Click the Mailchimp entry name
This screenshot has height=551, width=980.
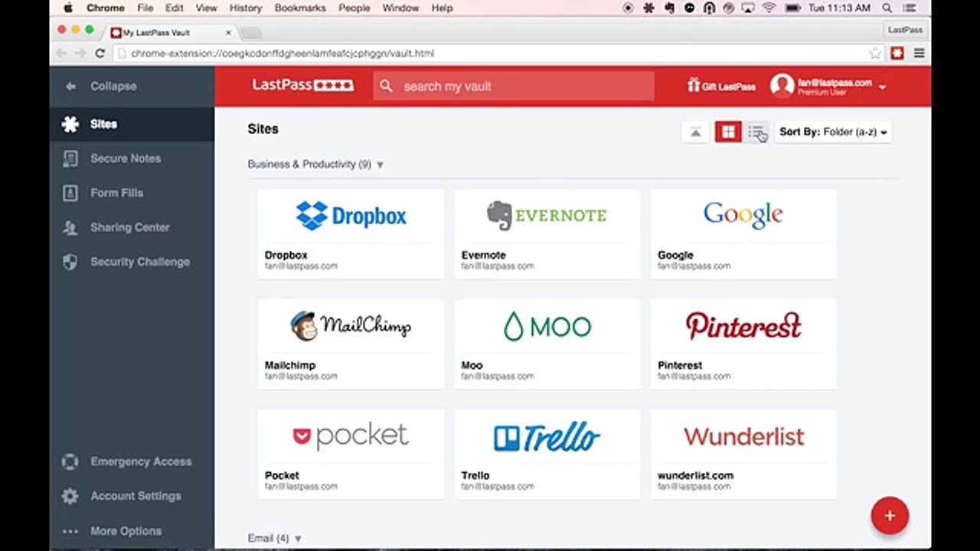click(290, 365)
